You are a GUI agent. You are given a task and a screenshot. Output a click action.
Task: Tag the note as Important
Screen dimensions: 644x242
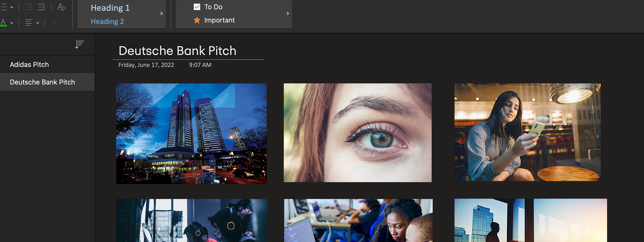214,20
